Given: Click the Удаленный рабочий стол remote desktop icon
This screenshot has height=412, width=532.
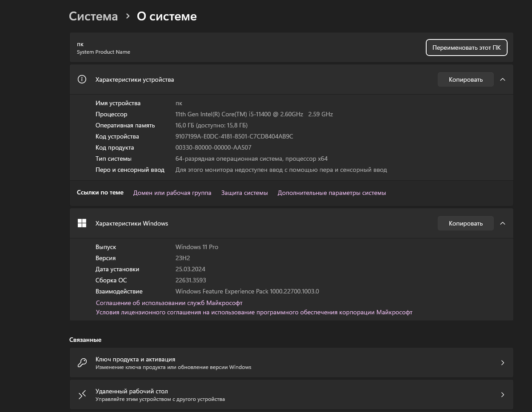Looking at the screenshot, I should pos(82,395).
